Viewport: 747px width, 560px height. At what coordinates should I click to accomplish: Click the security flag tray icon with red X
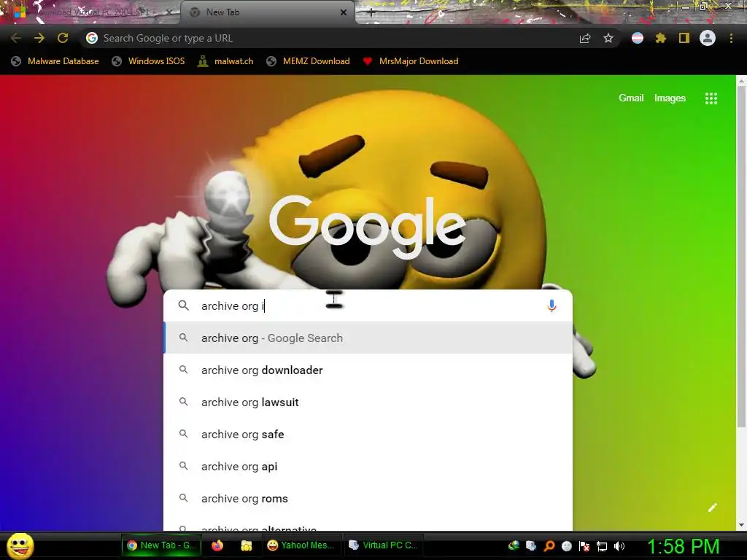(584, 546)
